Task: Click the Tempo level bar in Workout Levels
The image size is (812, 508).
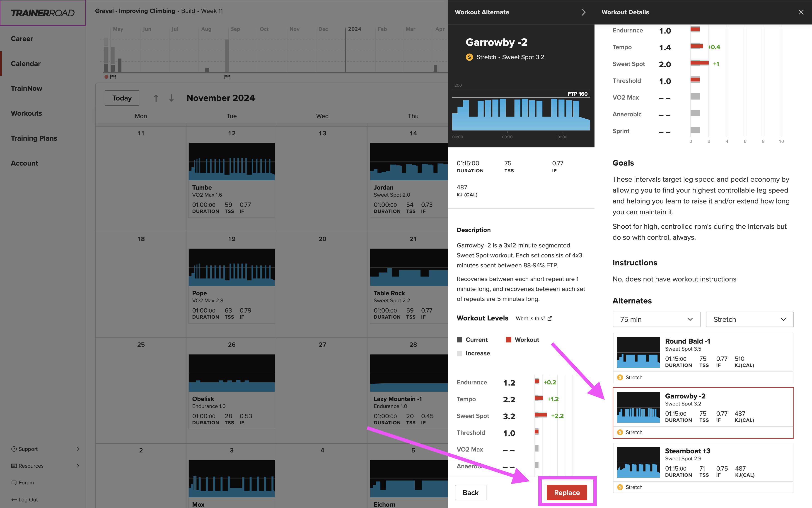Action: point(539,398)
